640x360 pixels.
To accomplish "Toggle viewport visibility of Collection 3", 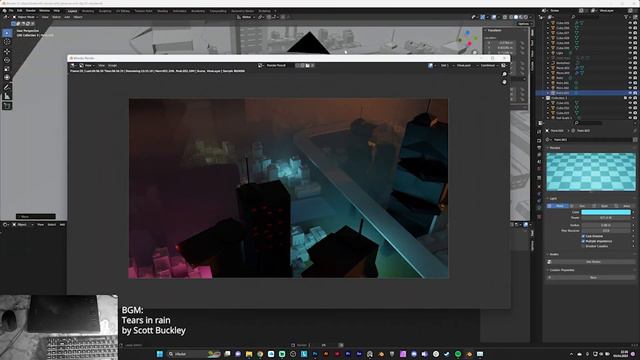I will [630, 98].
